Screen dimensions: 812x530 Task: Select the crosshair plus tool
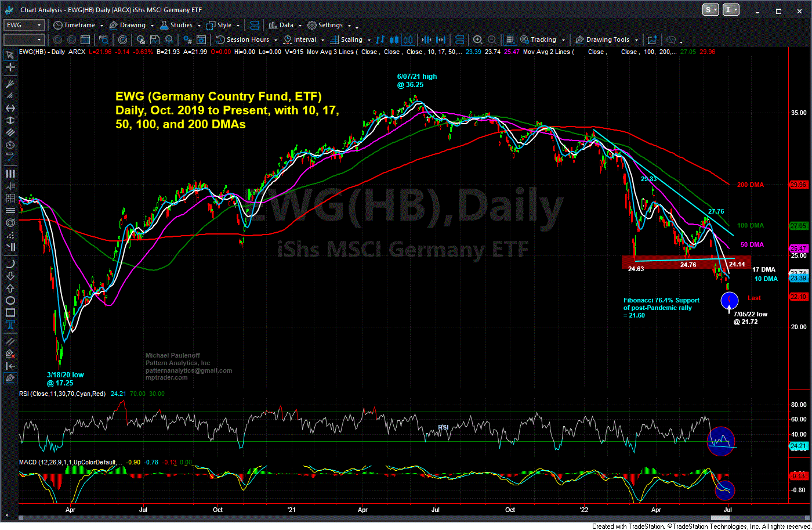coord(10,67)
